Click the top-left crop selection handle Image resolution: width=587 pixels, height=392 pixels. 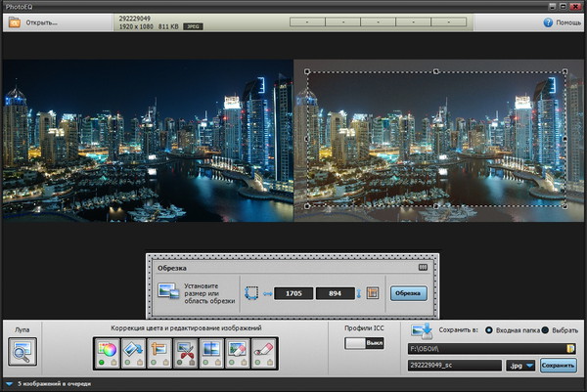(x=307, y=71)
